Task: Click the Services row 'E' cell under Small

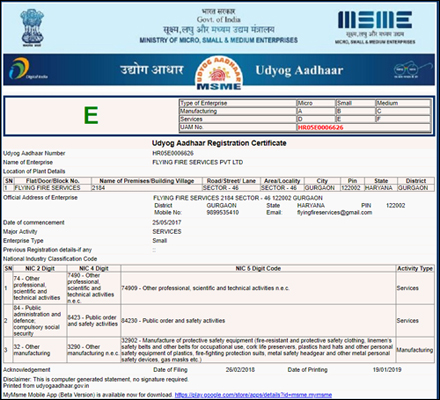Action: tap(355, 119)
